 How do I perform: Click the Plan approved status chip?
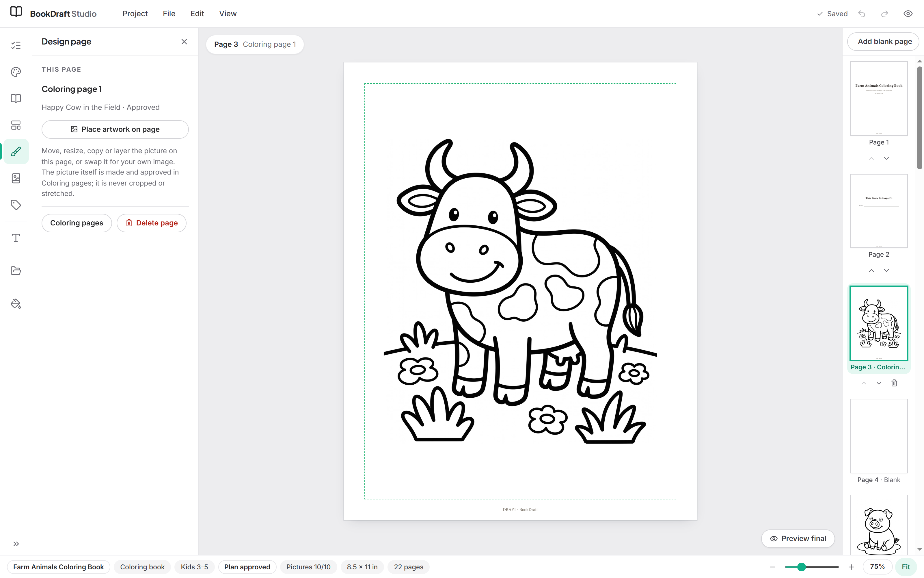pyautogui.click(x=247, y=566)
